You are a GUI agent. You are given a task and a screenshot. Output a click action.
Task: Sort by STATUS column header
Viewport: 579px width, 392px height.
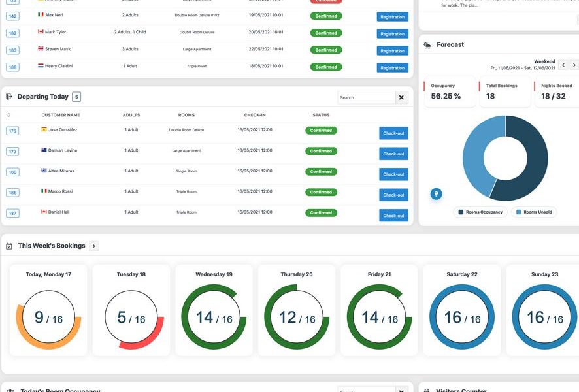pos(321,115)
